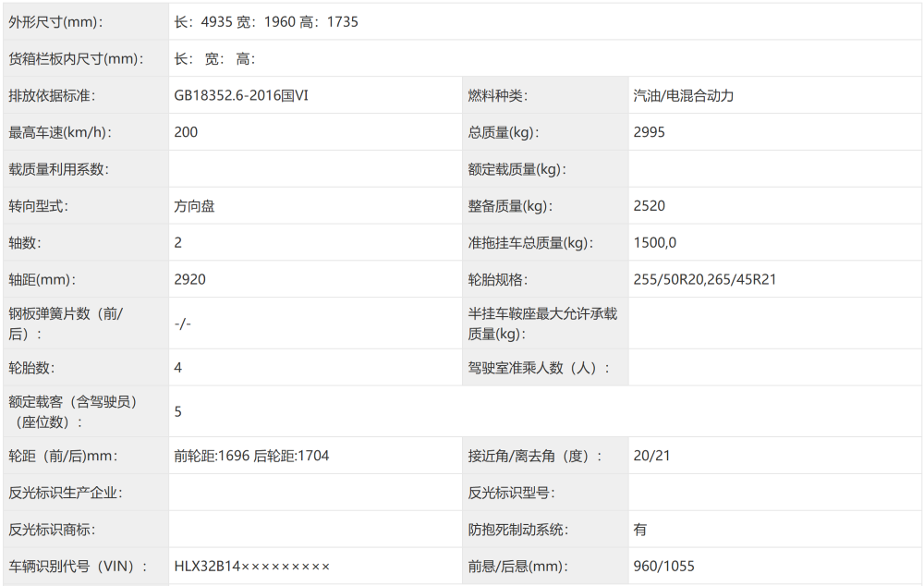Click the curb weight value 2520
Viewport: 924px width, 586px height.
(x=649, y=206)
